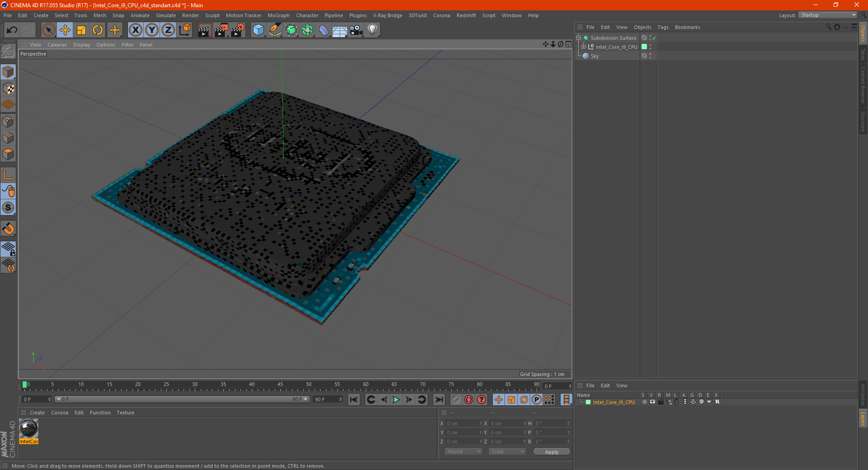The height and width of the screenshot is (470, 868).
Task: Toggle coordinate system icon
Action: 185,30
